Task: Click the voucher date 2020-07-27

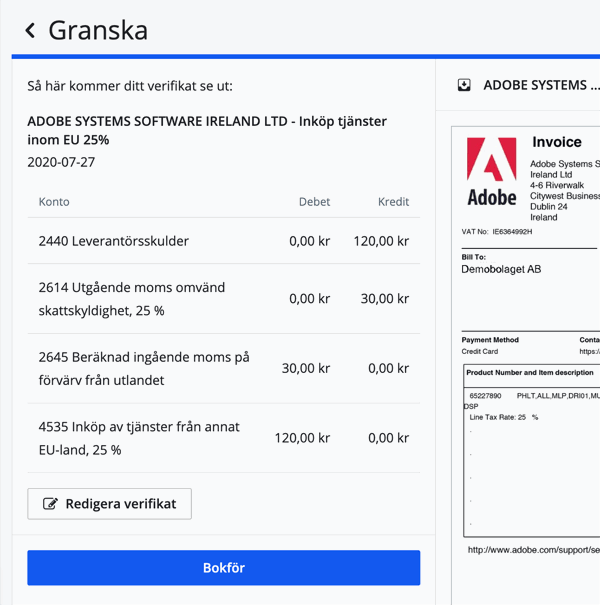Action: [61, 162]
